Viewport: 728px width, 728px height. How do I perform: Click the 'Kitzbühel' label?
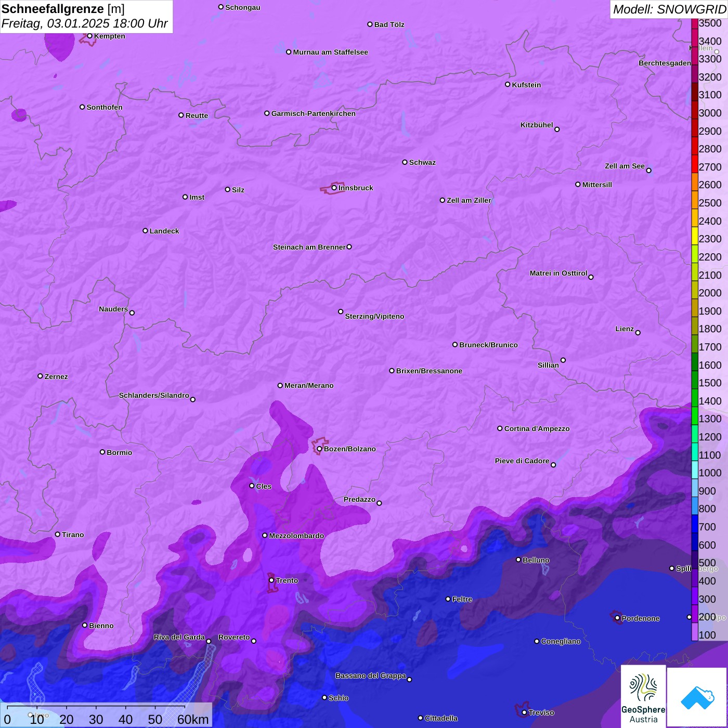click(537, 125)
